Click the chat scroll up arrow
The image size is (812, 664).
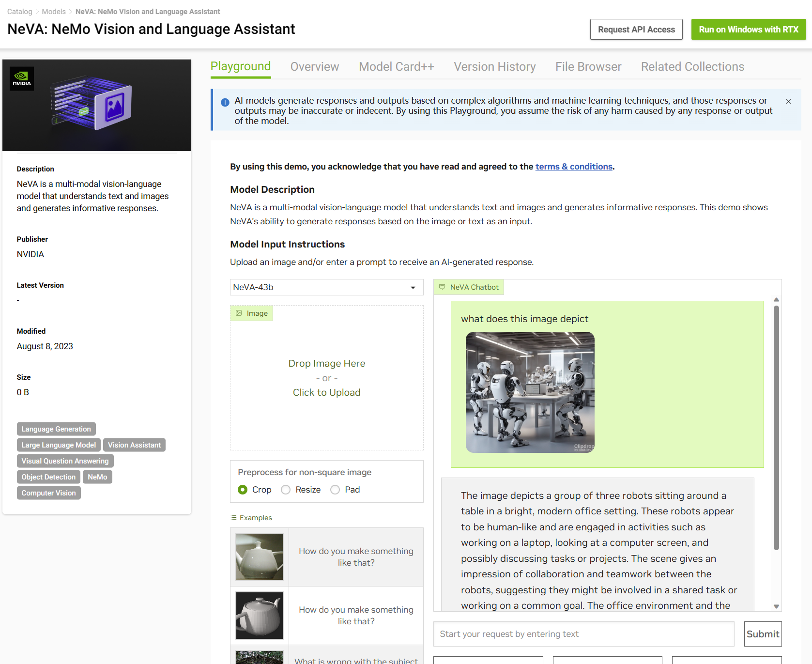tap(776, 300)
